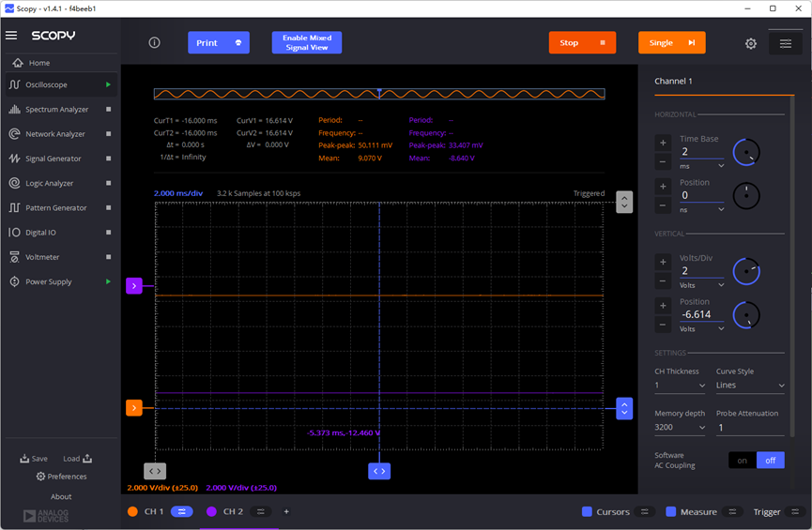Toggle the CH 1 orange enable circle

pyautogui.click(x=132, y=511)
